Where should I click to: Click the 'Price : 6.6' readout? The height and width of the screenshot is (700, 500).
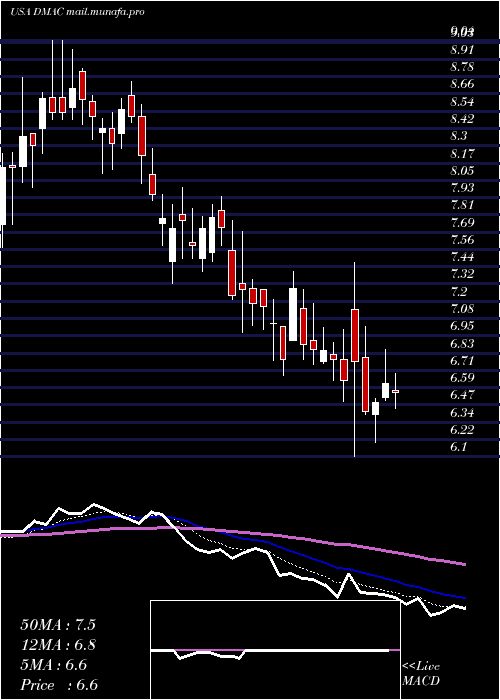59,685
